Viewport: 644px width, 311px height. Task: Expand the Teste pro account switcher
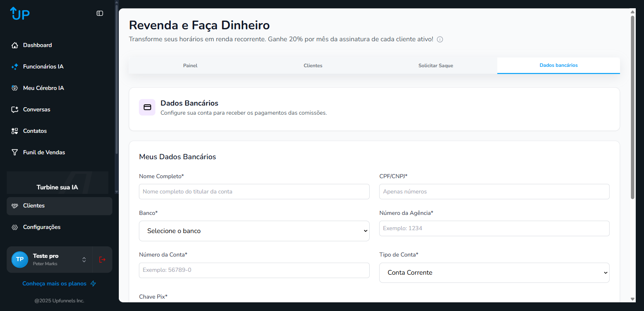[x=84, y=259]
